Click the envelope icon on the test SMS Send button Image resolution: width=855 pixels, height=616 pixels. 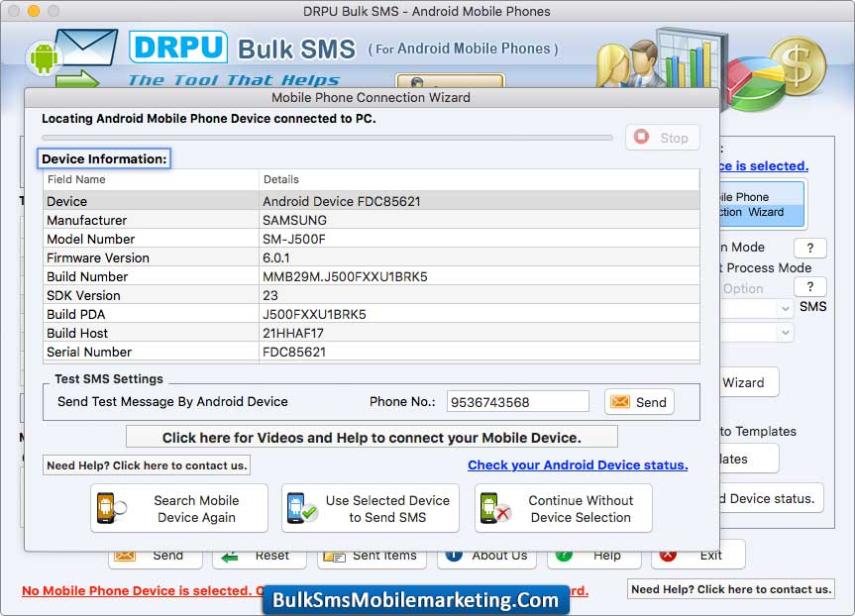click(x=620, y=402)
